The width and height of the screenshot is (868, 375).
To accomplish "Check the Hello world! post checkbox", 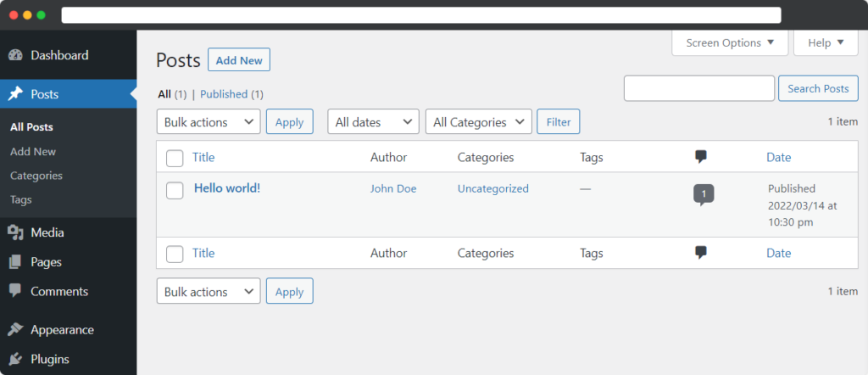I will pyautogui.click(x=175, y=191).
